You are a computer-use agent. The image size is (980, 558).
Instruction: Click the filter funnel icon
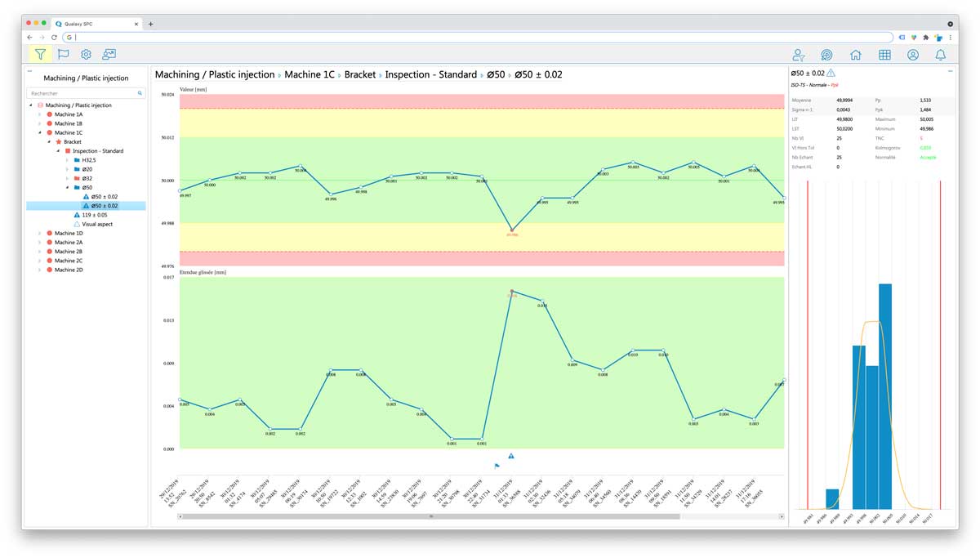40,55
